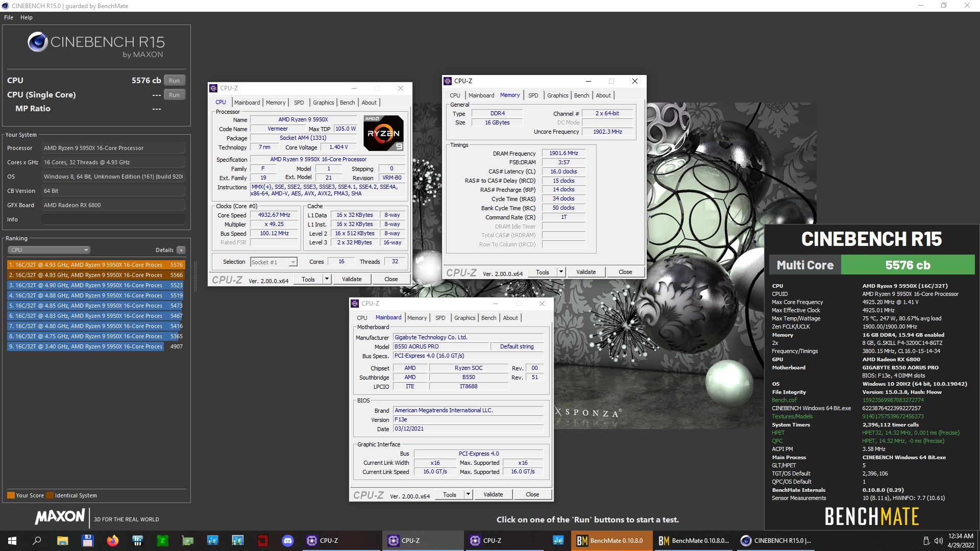
Task: Run the CPU multi-core benchmark
Action: tap(174, 81)
